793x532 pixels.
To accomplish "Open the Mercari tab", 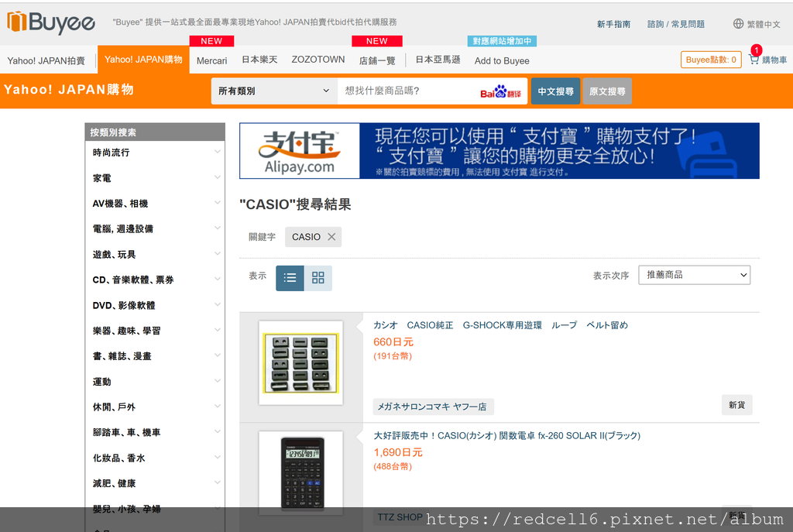I will click(211, 60).
